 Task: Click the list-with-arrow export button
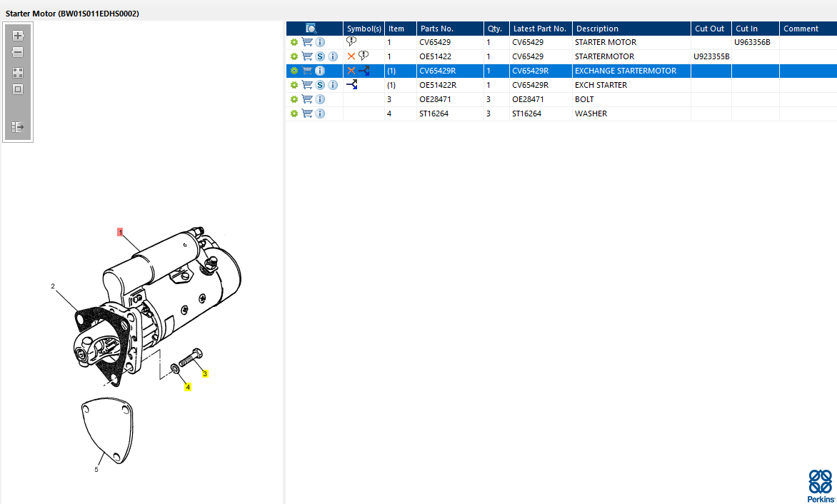pos(18,127)
